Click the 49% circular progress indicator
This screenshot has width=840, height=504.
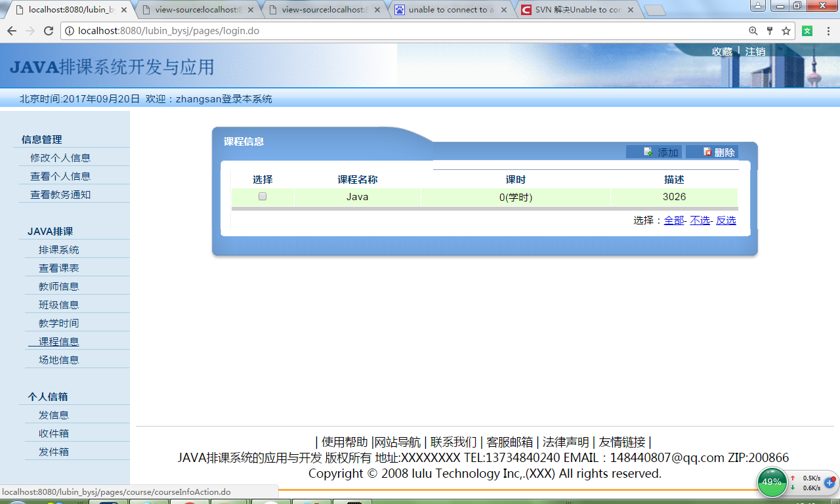point(772,482)
